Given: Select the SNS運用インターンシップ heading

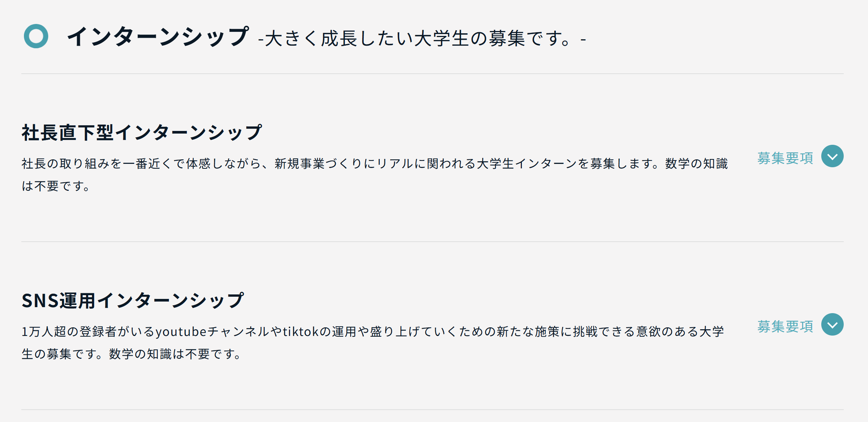Looking at the screenshot, I should pos(133,300).
